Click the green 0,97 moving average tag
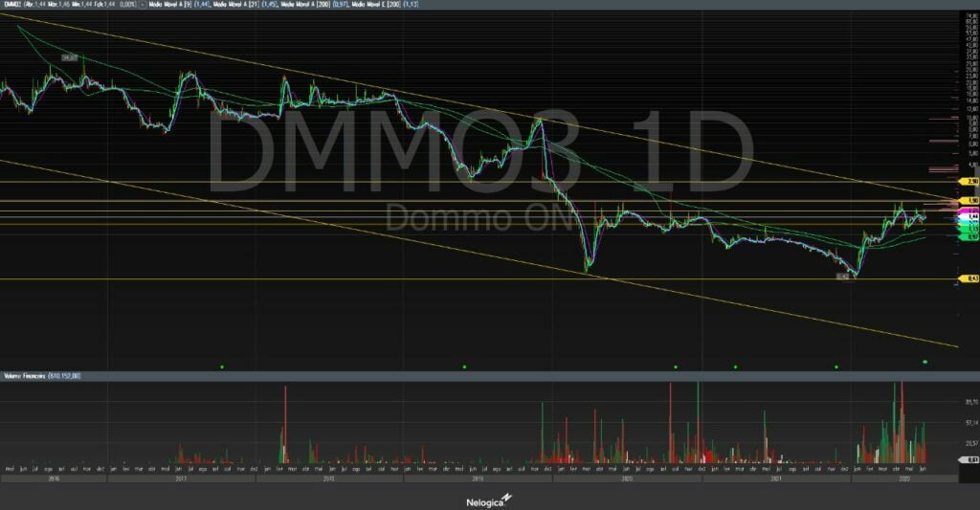The image size is (980, 510). click(x=971, y=236)
